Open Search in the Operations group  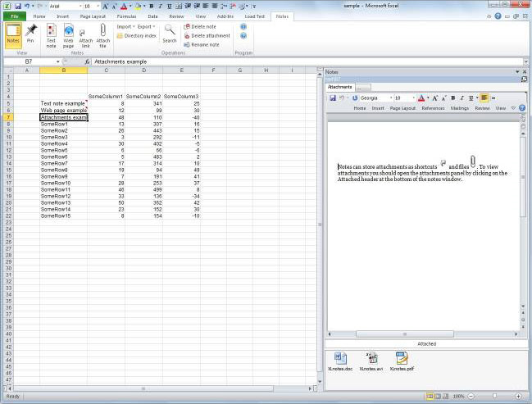tap(170, 33)
